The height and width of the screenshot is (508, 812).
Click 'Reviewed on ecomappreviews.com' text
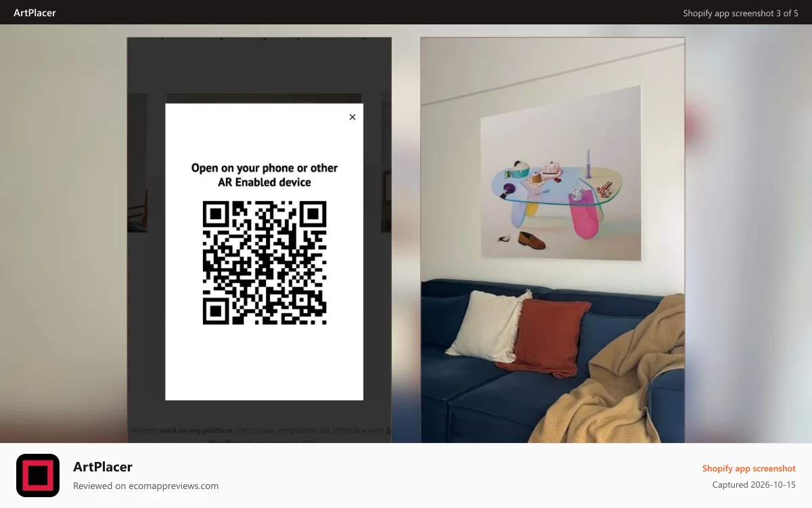point(145,486)
